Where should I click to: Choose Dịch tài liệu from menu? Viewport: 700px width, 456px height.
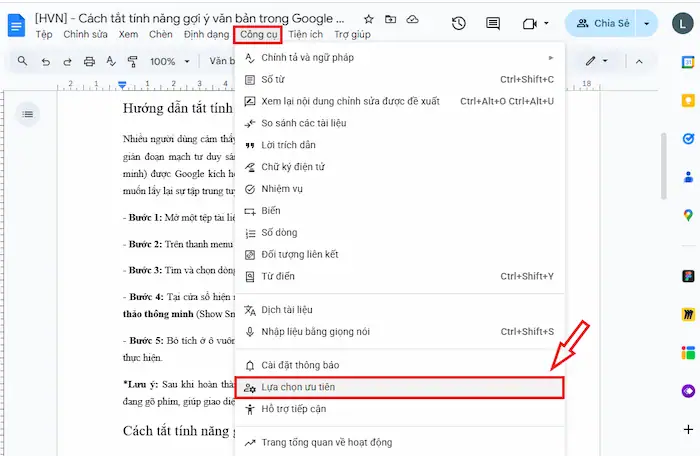(398, 310)
